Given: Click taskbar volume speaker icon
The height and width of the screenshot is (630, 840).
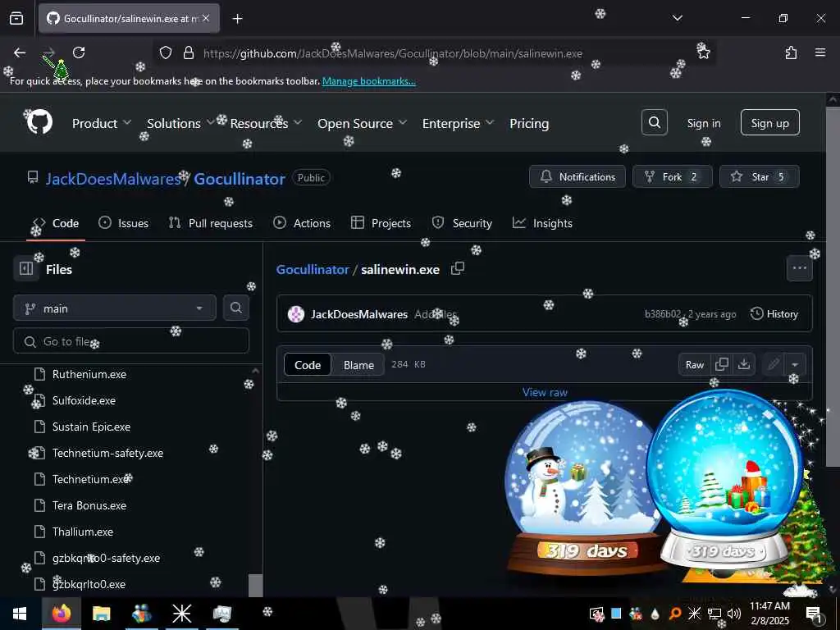Looking at the screenshot, I should [733, 614].
